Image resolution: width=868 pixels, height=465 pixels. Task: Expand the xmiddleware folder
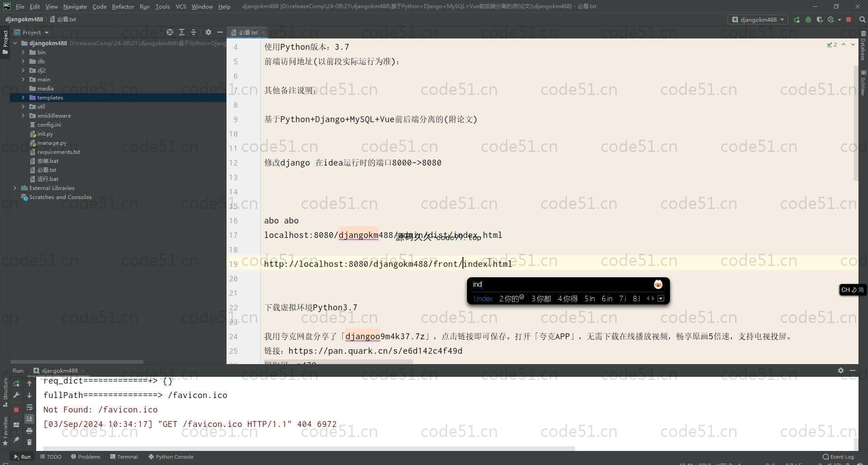pyautogui.click(x=23, y=115)
